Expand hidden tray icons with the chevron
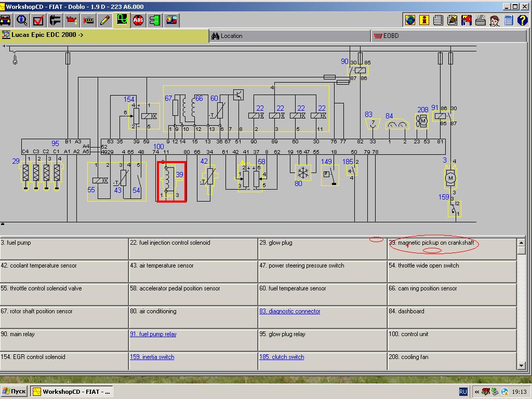532x399 pixels. (x=477, y=392)
